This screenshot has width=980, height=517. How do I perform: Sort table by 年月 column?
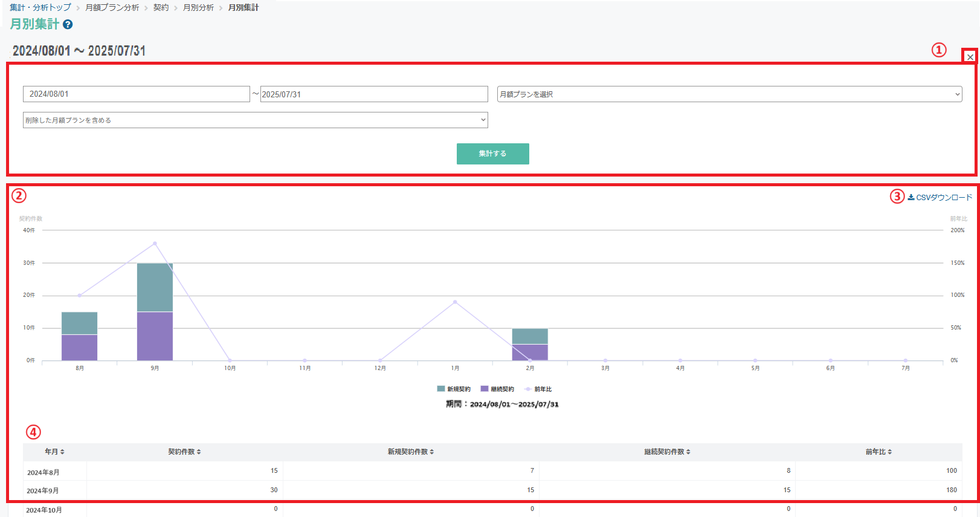click(x=54, y=452)
